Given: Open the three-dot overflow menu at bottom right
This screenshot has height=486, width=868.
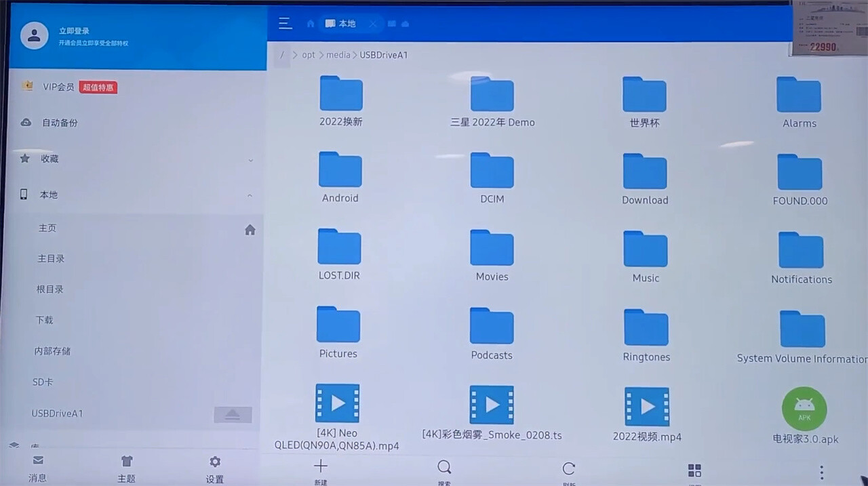Looking at the screenshot, I should tap(821, 470).
